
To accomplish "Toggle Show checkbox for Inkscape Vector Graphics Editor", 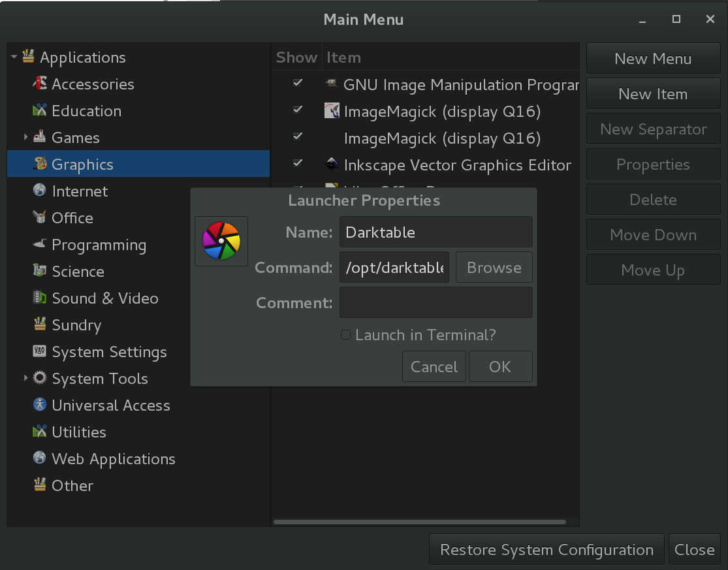I will 298,163.
